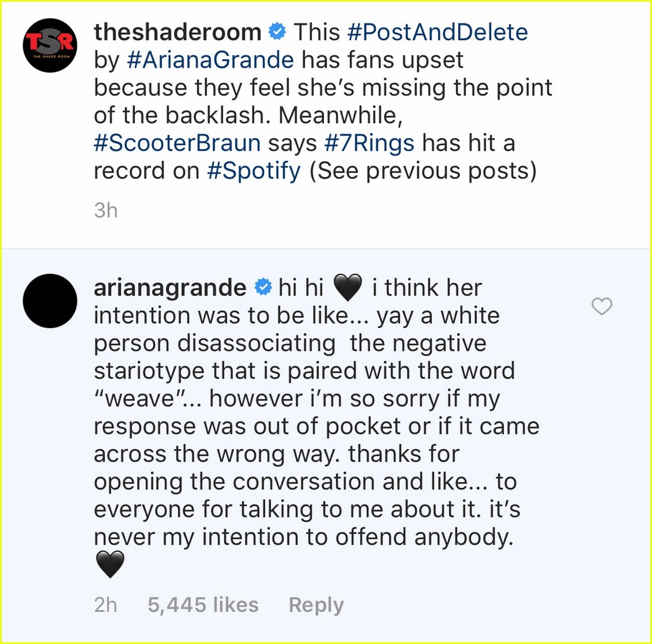The image size is (652, 644).
Task: Tap the arianagrande black profile avatar
Action: coord(50,301)
